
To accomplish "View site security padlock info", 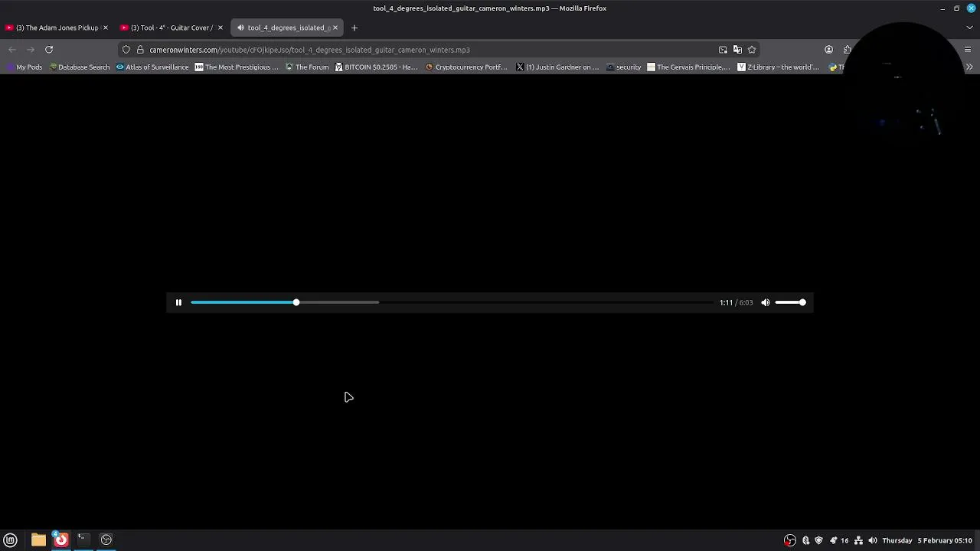I will point(141,50).
